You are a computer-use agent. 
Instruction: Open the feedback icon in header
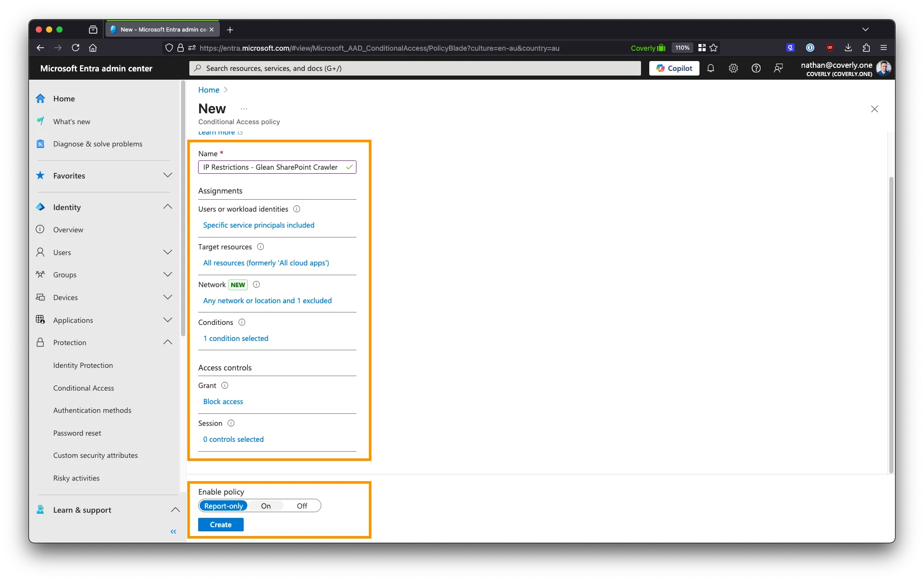tap(778, 68)
